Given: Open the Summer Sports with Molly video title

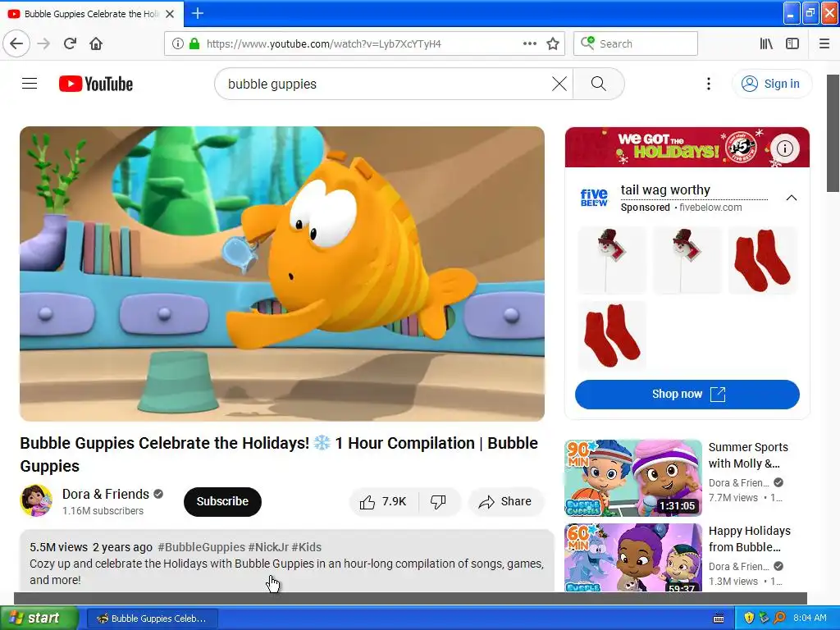Looking at the screenshot, I should [x=748, y=454].
